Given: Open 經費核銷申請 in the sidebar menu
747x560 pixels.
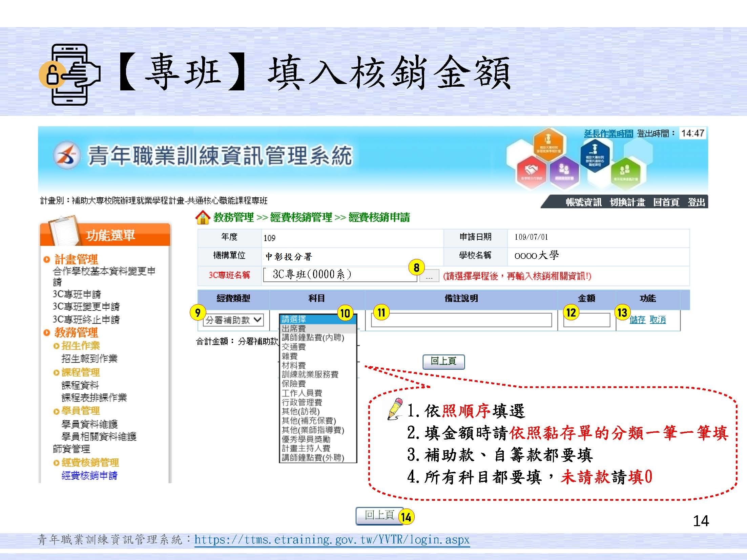Looking at the screenshot, I should 89,475.
